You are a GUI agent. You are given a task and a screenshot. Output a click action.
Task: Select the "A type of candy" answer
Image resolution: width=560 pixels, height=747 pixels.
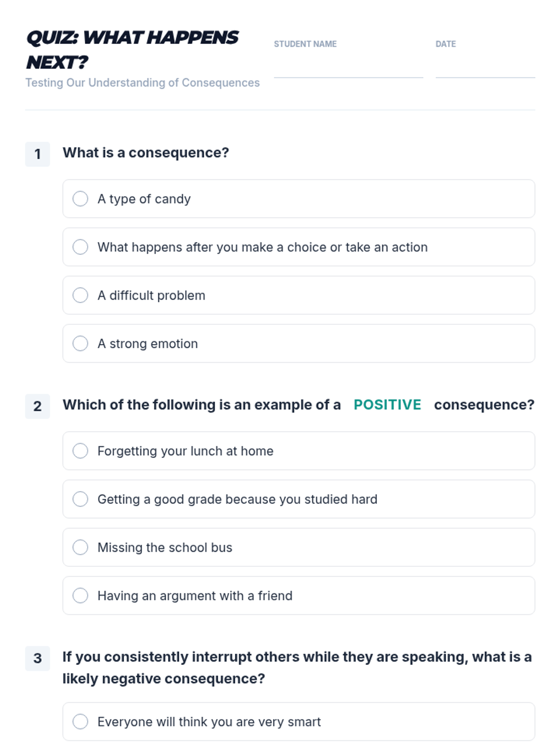pos(80,199)
